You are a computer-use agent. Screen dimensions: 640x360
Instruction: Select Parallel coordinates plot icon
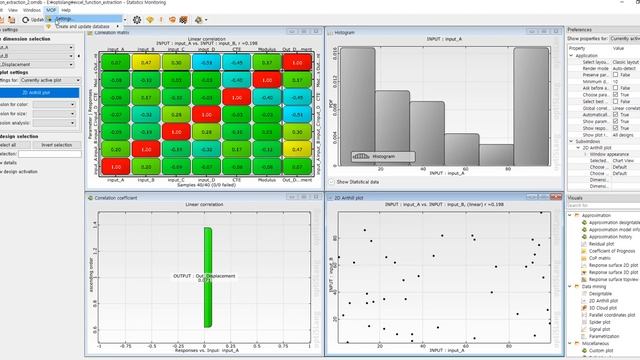584,315
